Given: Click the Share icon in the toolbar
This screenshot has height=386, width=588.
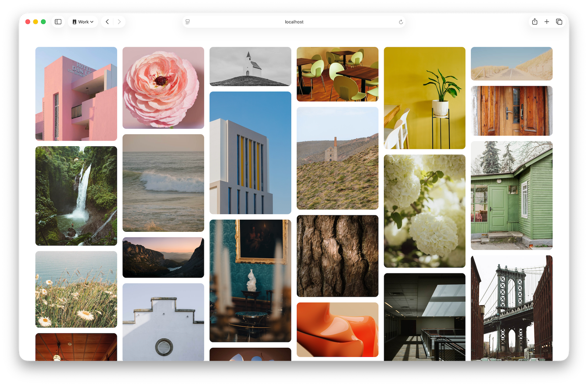Looking at the screenshot, I should (x=535, y=22).
